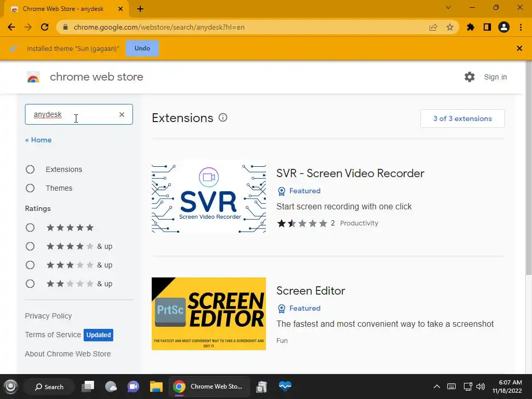Viewport: 532px width, 399px height.
Task: Open a new tab
Action: pos(140,9)
